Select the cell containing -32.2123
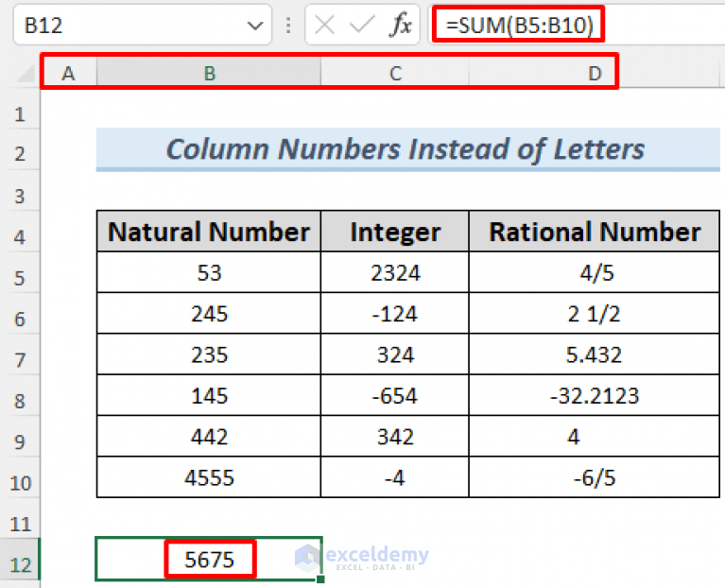Viewport: 725px width, 588px height. 595,395
